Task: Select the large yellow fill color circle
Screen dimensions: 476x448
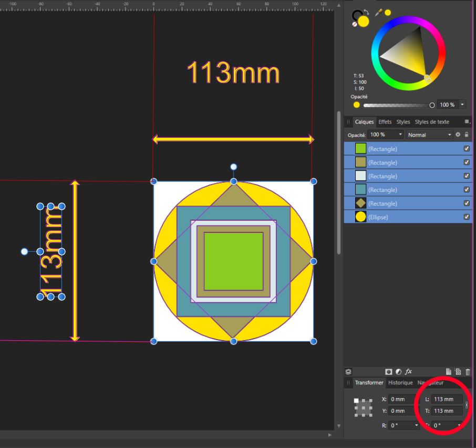Action: [364, 22]
